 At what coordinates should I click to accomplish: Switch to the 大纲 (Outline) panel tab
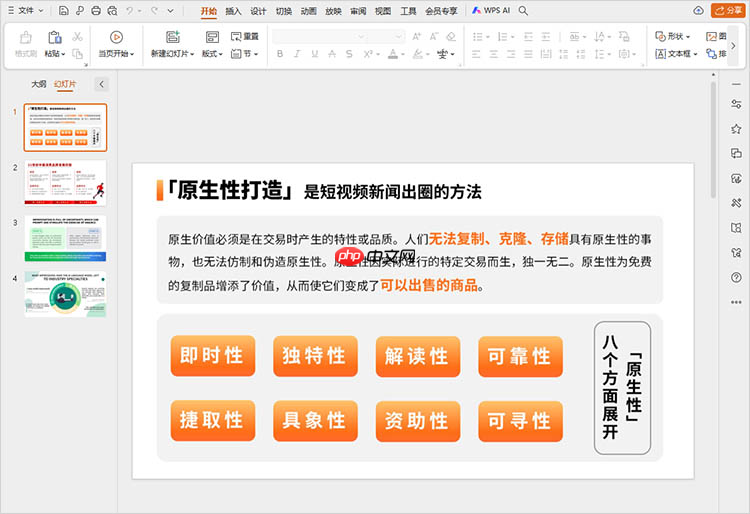click(x=39, y=84)
